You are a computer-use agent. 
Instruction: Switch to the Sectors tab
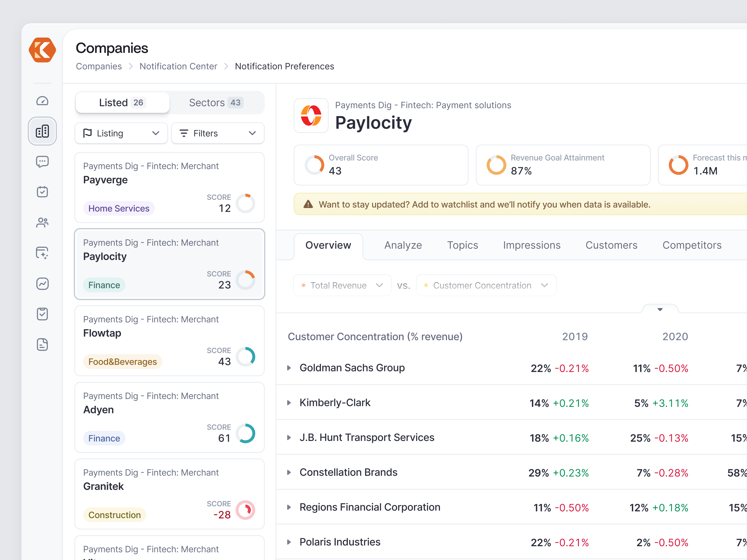(216, 103)
